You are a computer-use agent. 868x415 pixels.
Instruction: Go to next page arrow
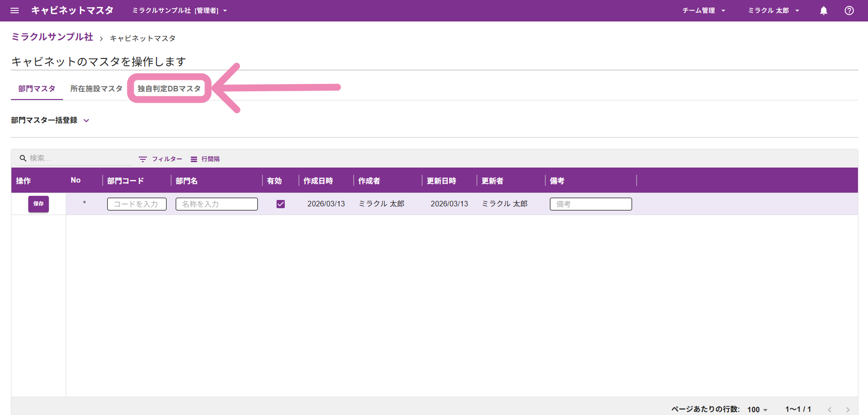point(847,410)
